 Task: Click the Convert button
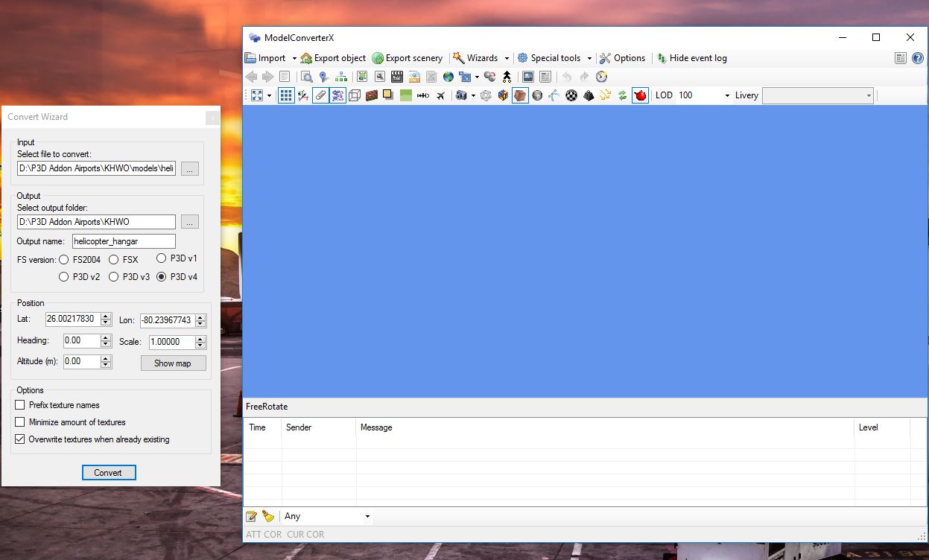108,473
